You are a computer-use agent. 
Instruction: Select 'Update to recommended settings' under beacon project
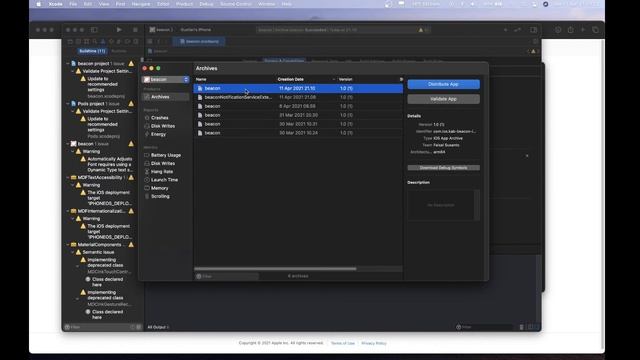102,84
